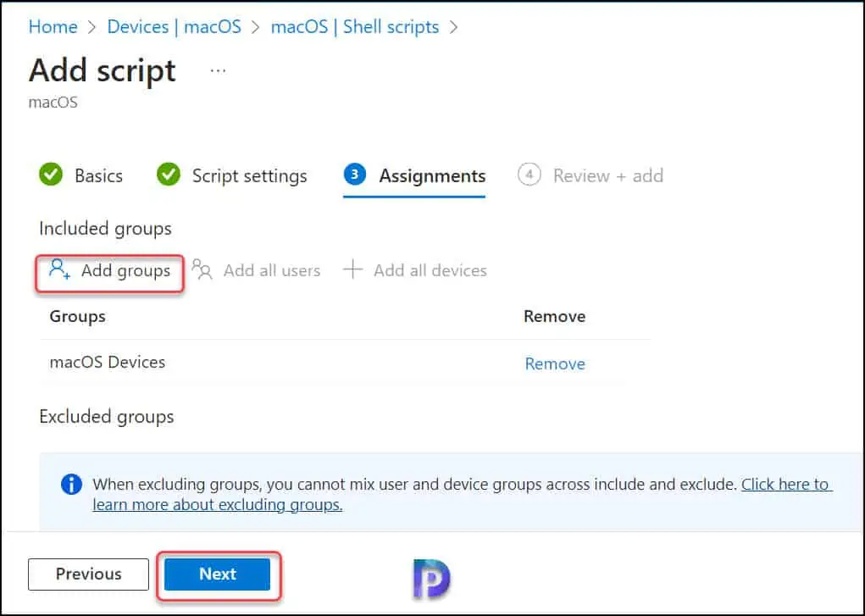Switch to the Basics tab
The width and height of the screenshot is (865, 616).
point(99,175)
